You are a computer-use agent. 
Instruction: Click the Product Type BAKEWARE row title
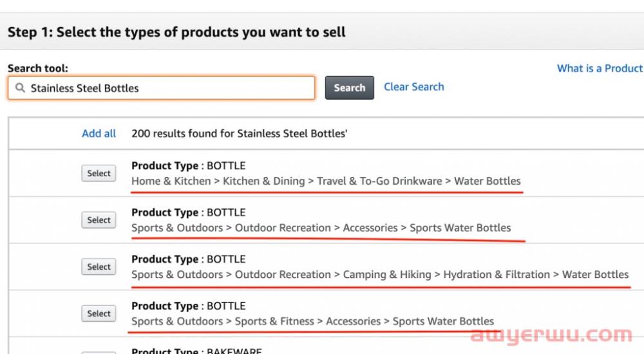196,351
